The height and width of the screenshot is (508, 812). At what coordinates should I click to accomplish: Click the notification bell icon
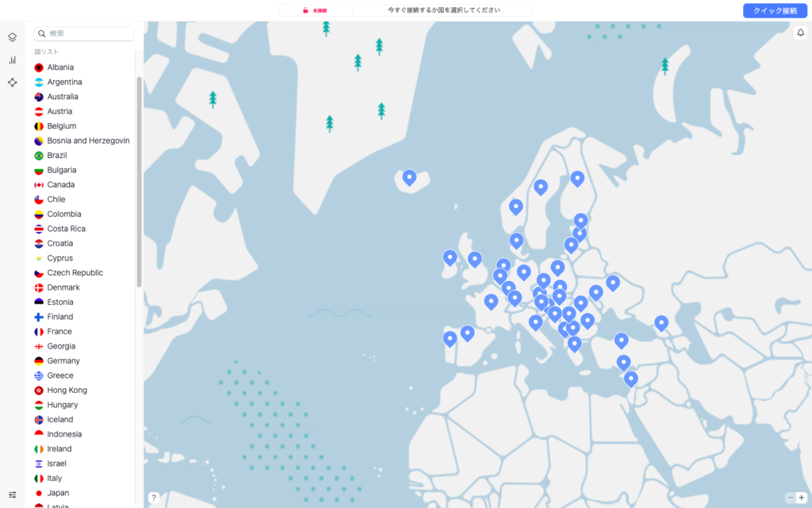click(x=800, y=33)
